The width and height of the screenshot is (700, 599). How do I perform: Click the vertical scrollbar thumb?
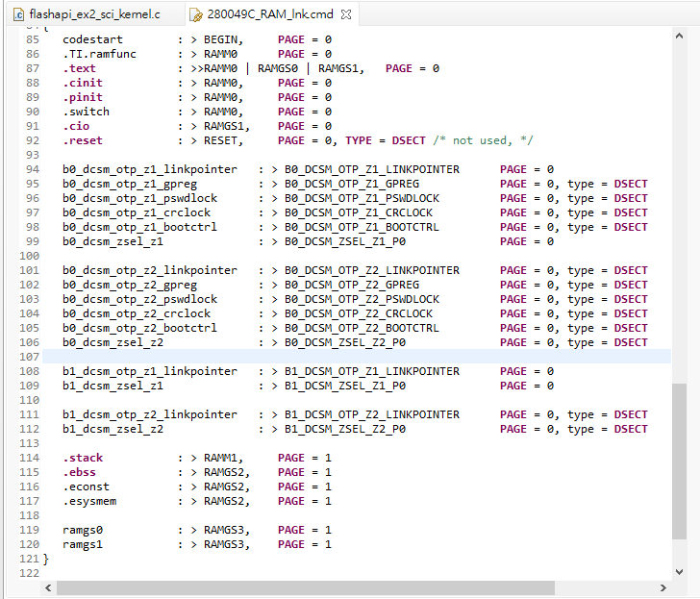pyautogui.click(x=679, y=462)
